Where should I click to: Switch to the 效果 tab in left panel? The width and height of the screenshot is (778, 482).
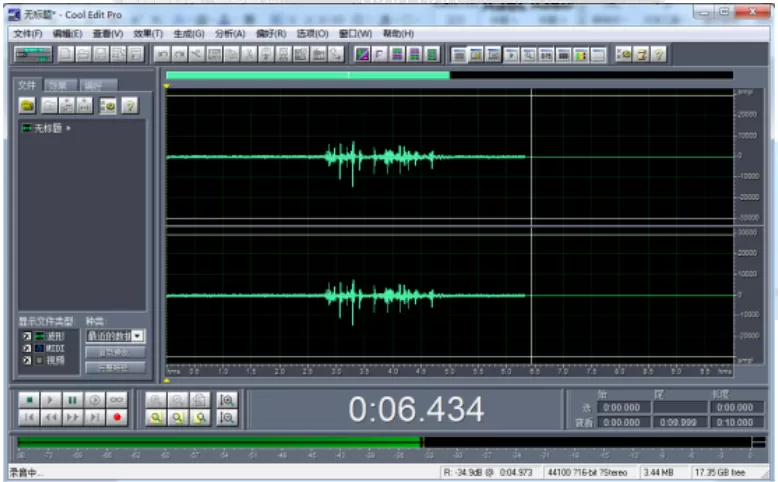pos(60,85)
